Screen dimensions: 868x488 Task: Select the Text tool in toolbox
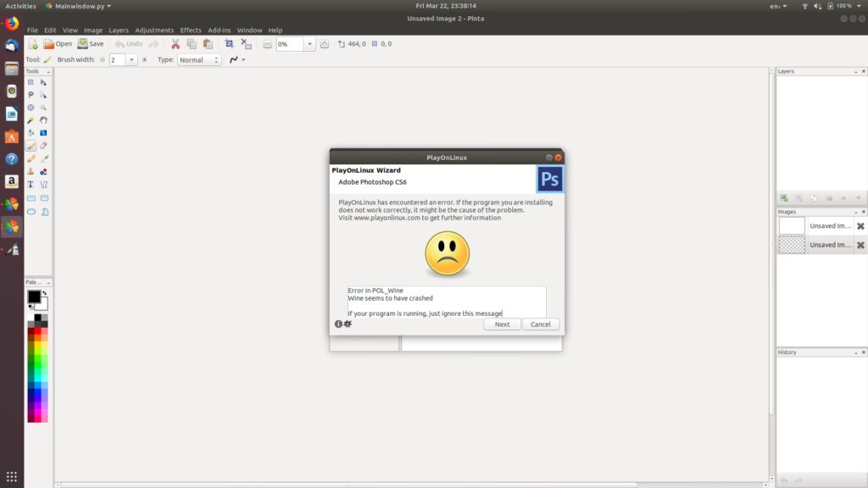[x=31, y=184]
